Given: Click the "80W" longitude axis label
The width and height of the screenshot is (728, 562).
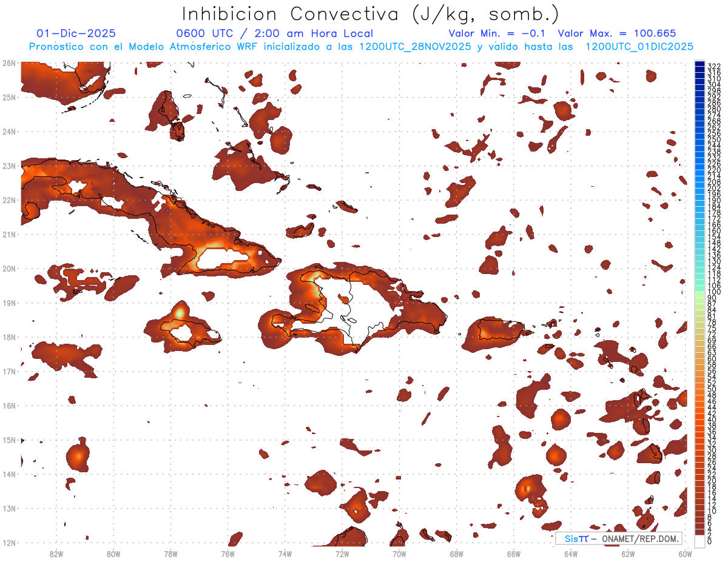Looking at the screenshot, I should pos(113,554).
